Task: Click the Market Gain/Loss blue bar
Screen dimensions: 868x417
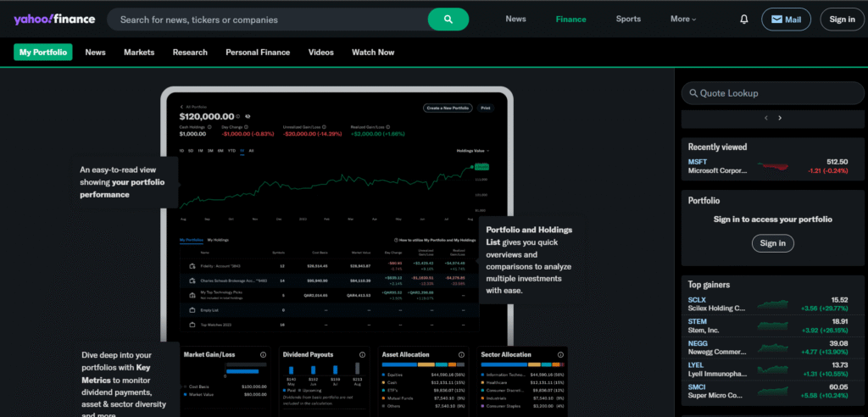Action: [242, 371]
